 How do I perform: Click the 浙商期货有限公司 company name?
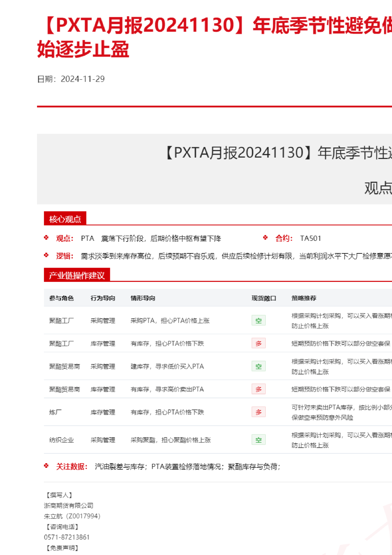(69, 505)
